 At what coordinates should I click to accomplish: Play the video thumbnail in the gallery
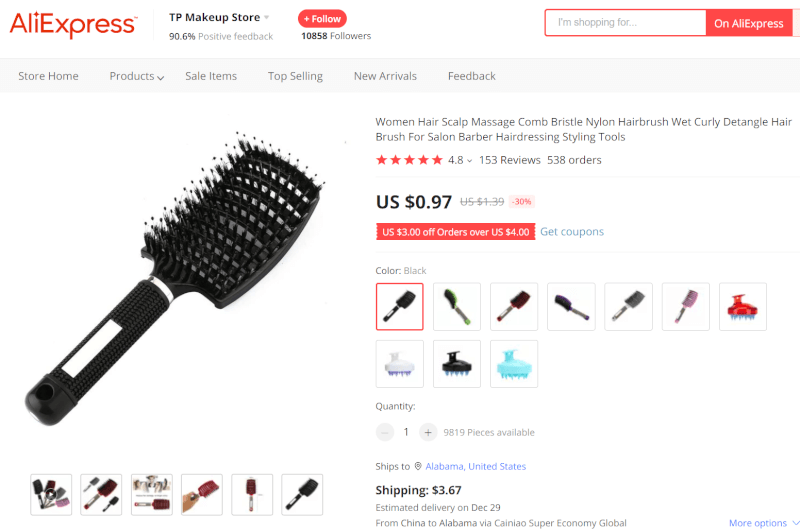tap(51, 494)
